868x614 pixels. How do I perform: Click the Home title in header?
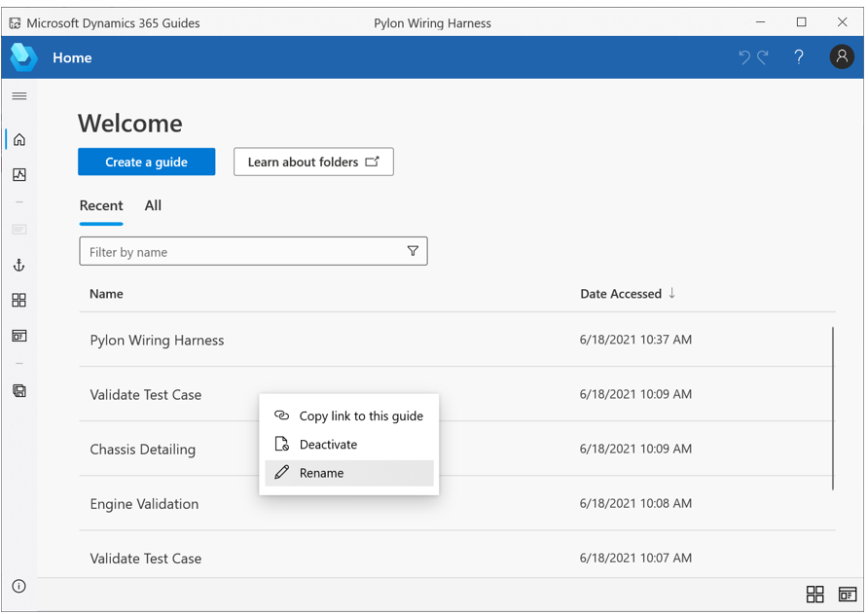pos(73,57)
